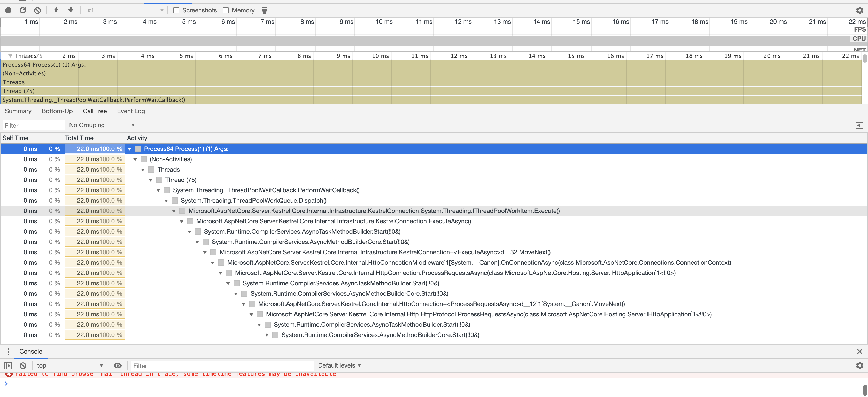
Task: Collapse the Thread 75 track in the timeline
Action: pyautogui.click(x=10, y=56)
